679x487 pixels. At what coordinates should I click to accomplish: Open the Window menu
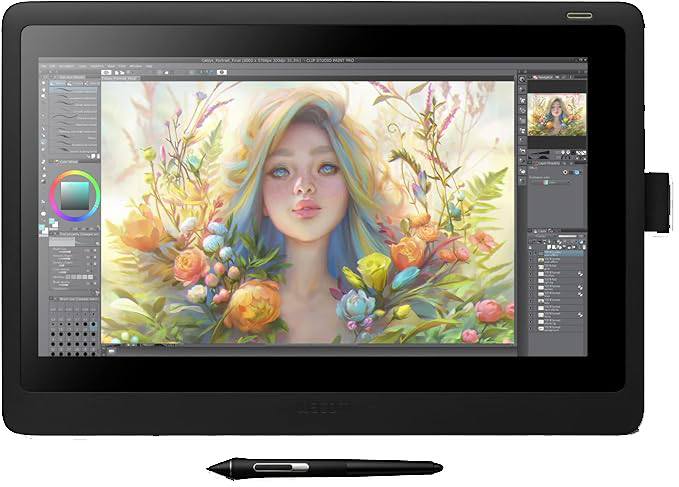(x=136, y=66)
